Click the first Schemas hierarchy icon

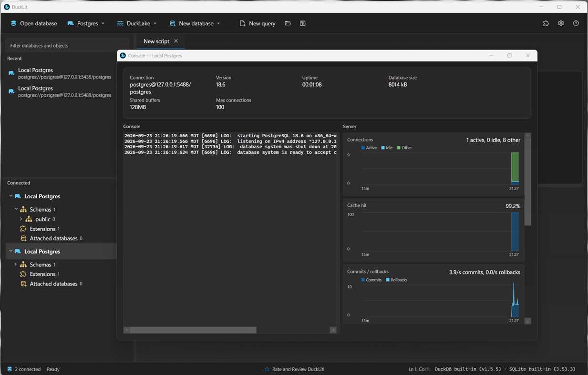(x=23, y=209)
